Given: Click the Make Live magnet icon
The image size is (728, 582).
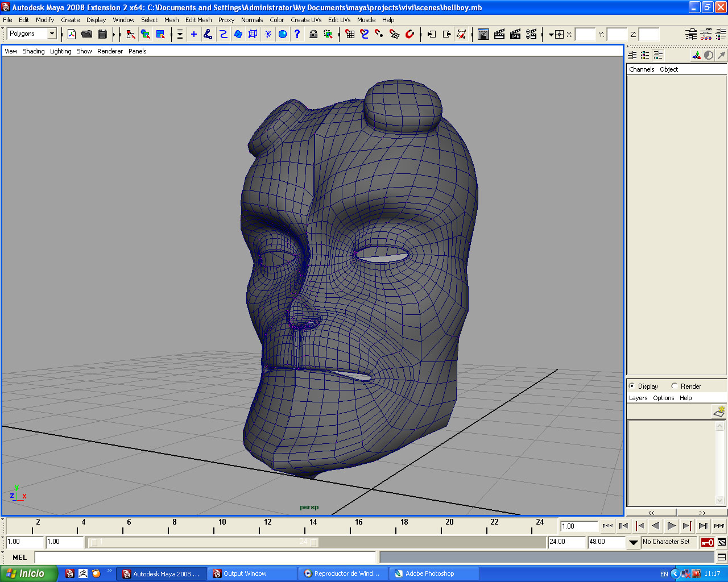Looking at the screenshot, I should click(409, 34).
